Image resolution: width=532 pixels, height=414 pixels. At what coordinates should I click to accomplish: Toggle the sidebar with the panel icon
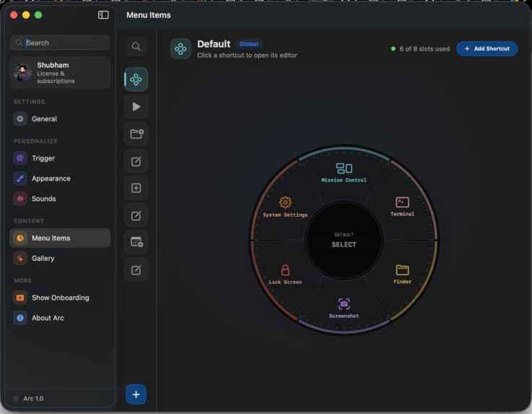(x=103, y=15)
